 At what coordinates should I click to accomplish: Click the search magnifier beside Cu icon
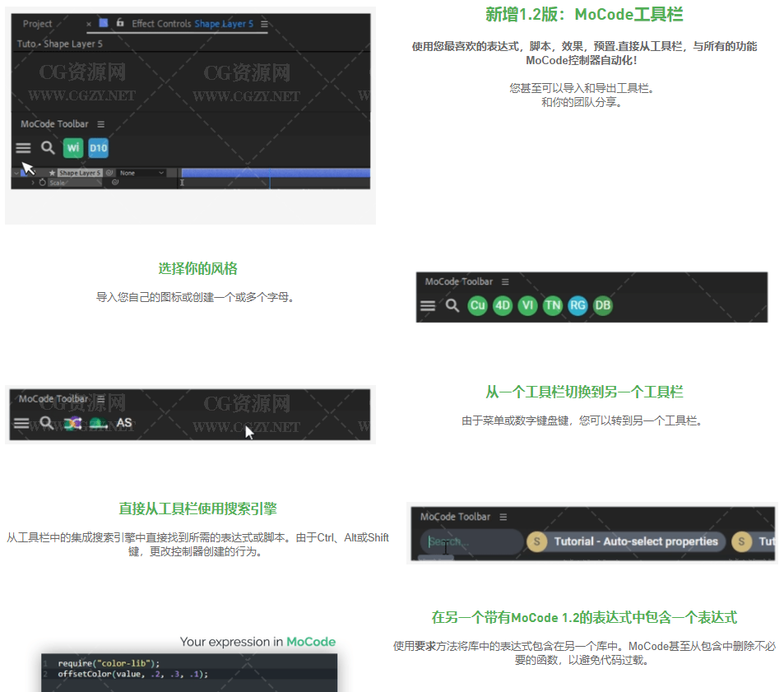[452, 305]
